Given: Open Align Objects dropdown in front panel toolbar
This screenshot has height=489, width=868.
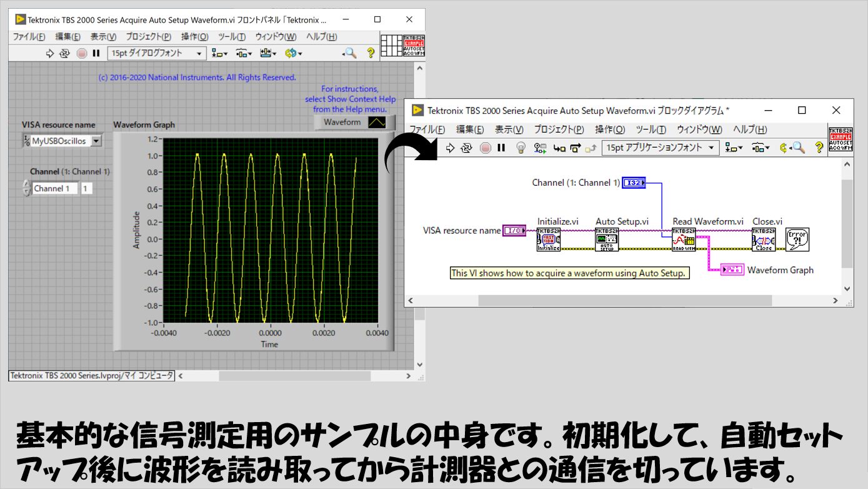Looking at the screenshot, I should 219,54.
